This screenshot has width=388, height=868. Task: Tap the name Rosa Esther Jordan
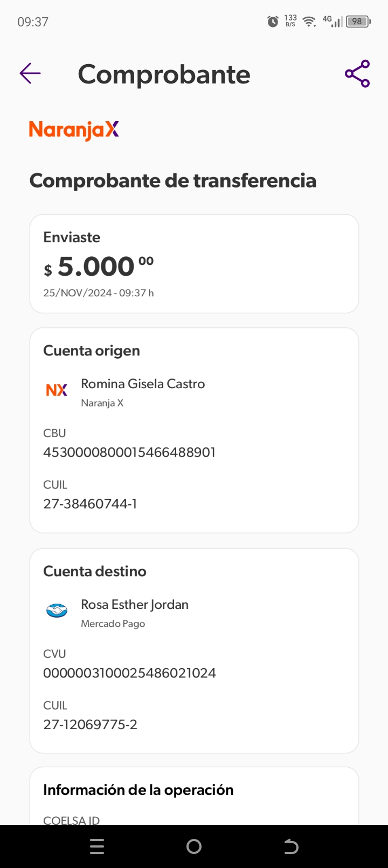tap(135, 605)
